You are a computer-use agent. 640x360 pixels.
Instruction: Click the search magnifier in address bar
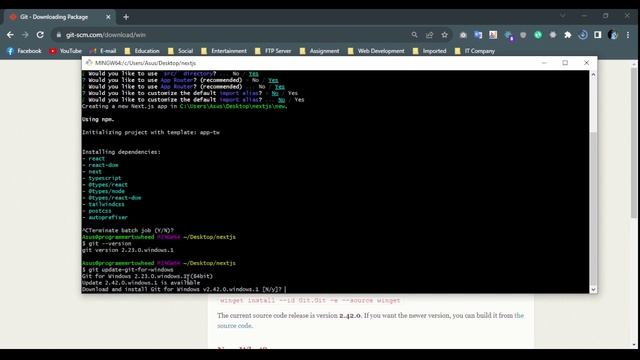tap(414, 35)
